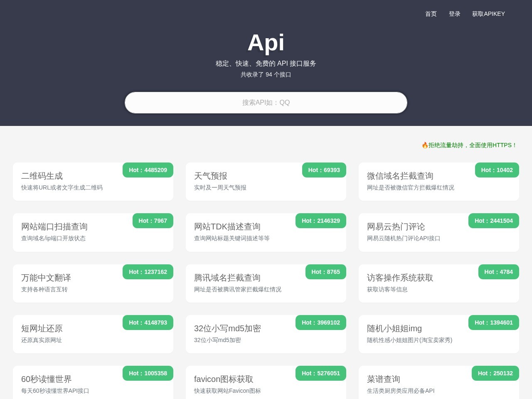The width and height of the screenshot is (532, 399).
Task: Open the 万能中文翻译 API card
Action: coord(93,283)
